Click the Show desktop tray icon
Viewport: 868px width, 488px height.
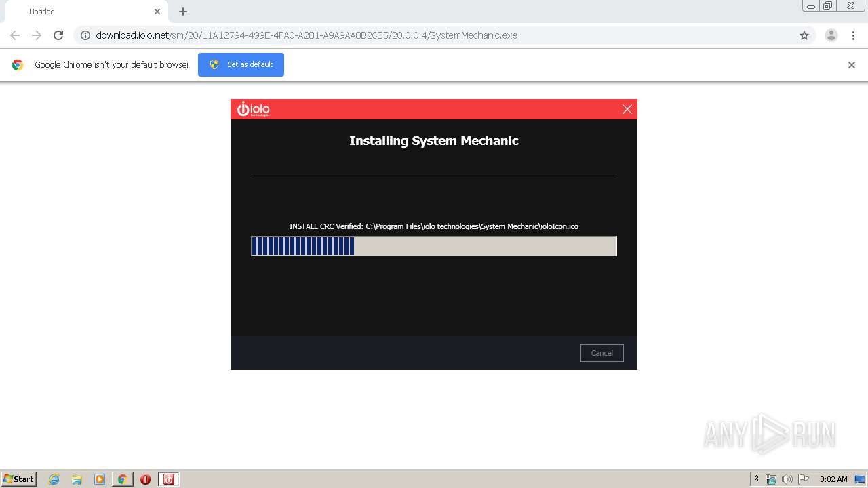(x=860, y=479)
